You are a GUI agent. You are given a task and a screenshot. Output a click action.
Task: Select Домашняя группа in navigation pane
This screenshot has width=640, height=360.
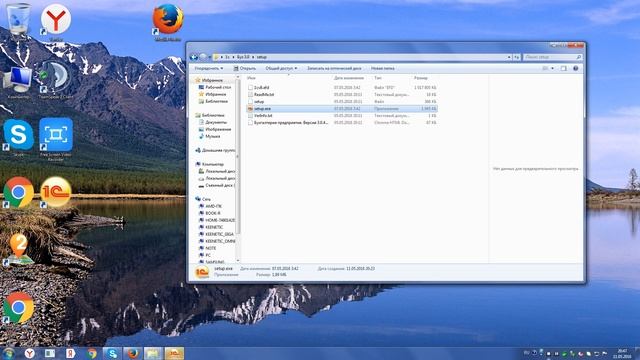tap(215, 150)
